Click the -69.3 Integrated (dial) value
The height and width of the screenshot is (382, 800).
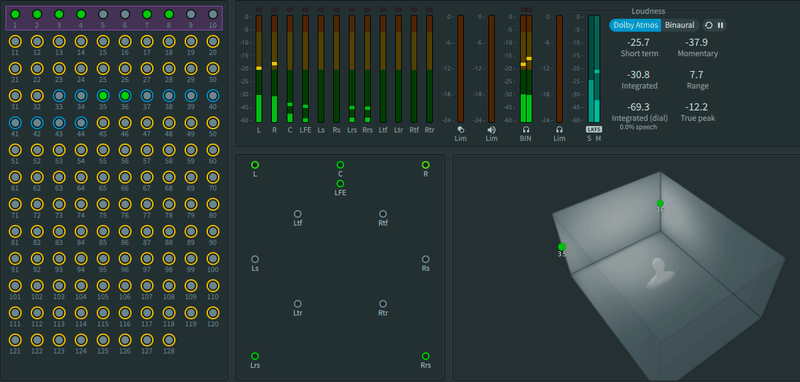639,107
